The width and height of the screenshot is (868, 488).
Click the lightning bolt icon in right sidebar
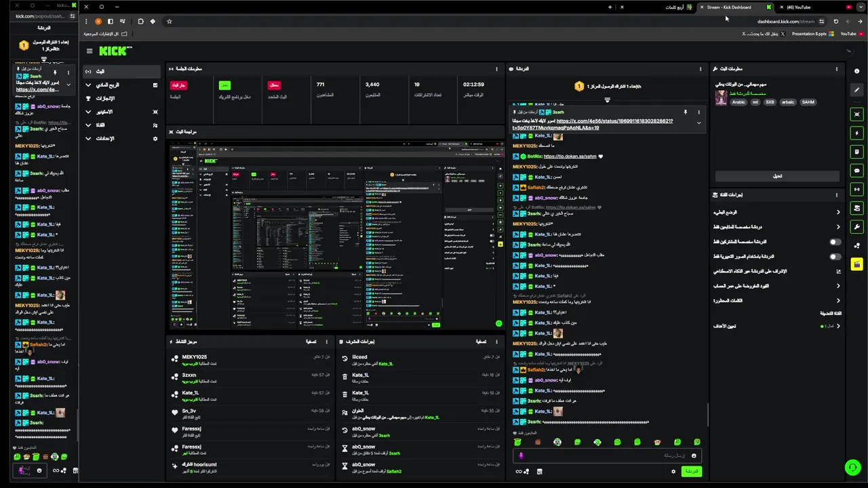point(857,134)
